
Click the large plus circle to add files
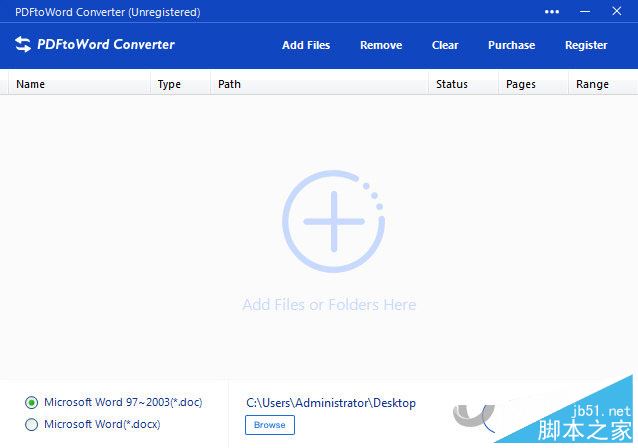334,221
